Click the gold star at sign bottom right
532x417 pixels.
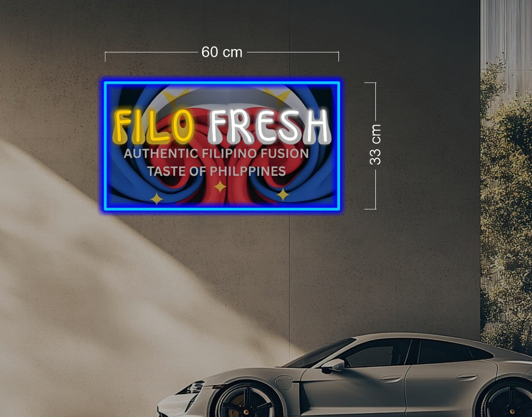tap(283, 195)
